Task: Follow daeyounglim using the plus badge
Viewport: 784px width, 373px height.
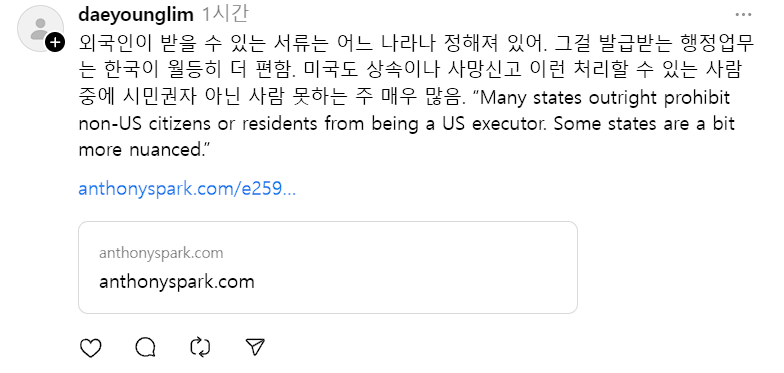Action: (55, 43)
